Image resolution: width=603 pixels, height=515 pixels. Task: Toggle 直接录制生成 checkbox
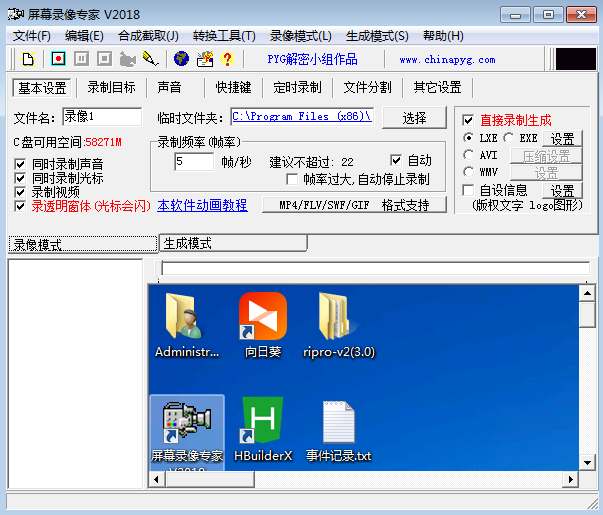click(468, 120)
